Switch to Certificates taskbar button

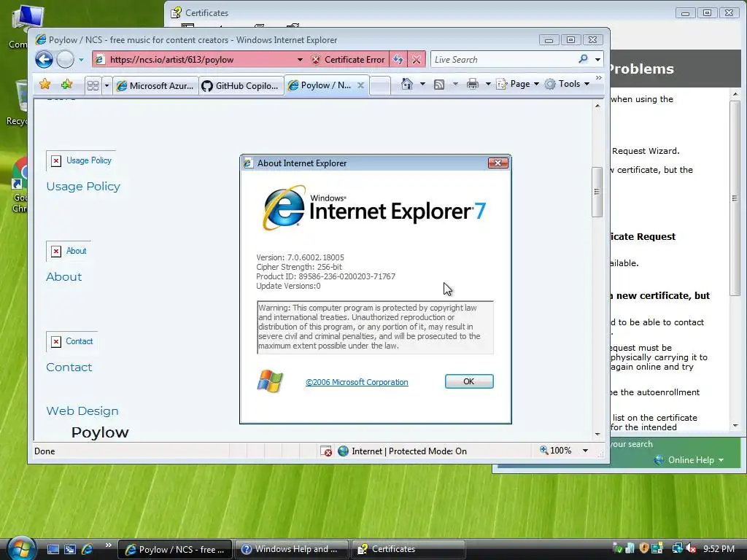point(408,549)
